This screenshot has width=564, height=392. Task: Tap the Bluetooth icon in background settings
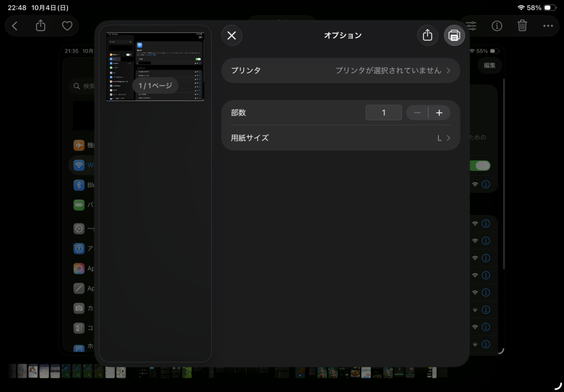coord(79,185)
